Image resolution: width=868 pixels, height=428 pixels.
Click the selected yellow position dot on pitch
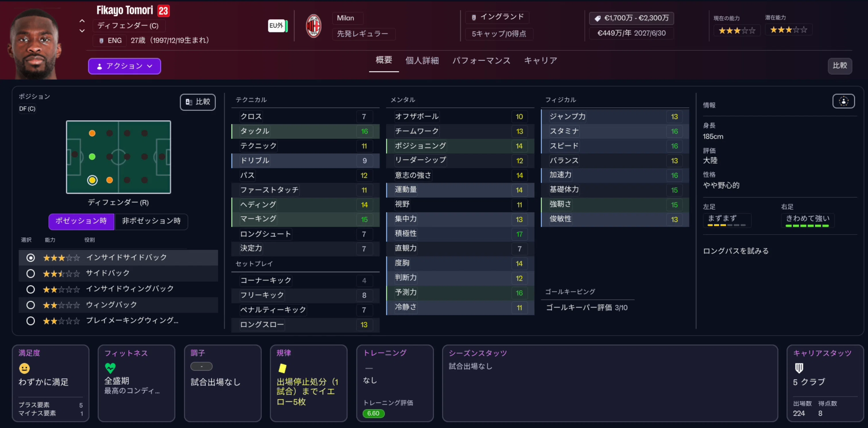click(92, 180)
